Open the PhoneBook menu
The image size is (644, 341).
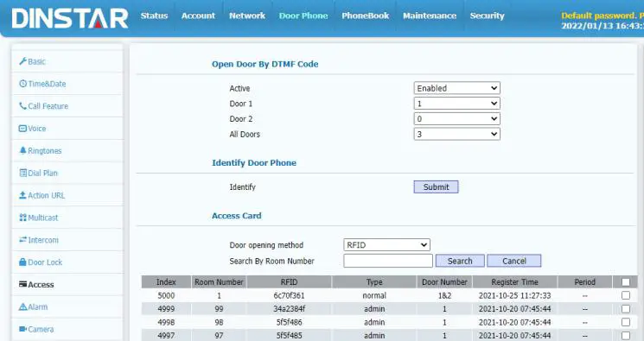[x=365, y=16]
